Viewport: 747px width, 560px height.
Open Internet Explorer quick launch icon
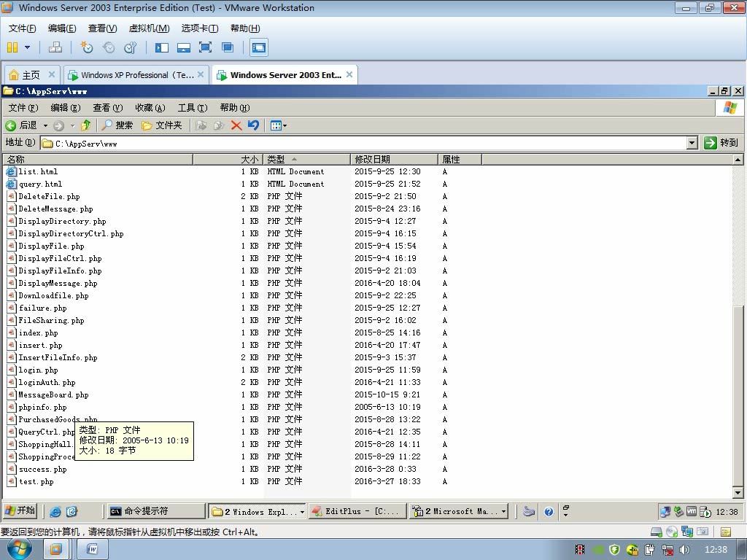coord(55,511)
